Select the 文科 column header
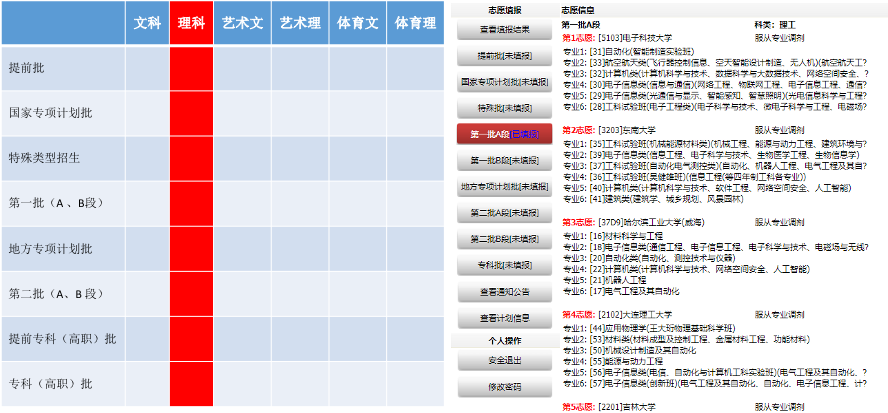 (x=147, y=23)
